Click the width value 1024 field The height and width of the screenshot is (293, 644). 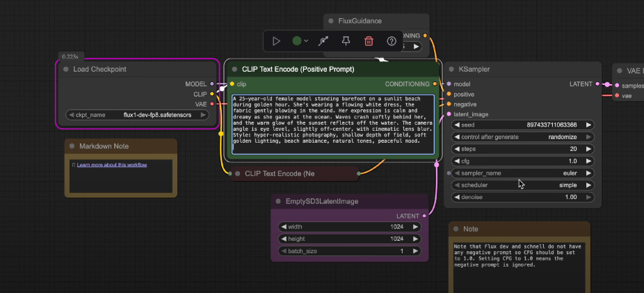coord(350,227)
